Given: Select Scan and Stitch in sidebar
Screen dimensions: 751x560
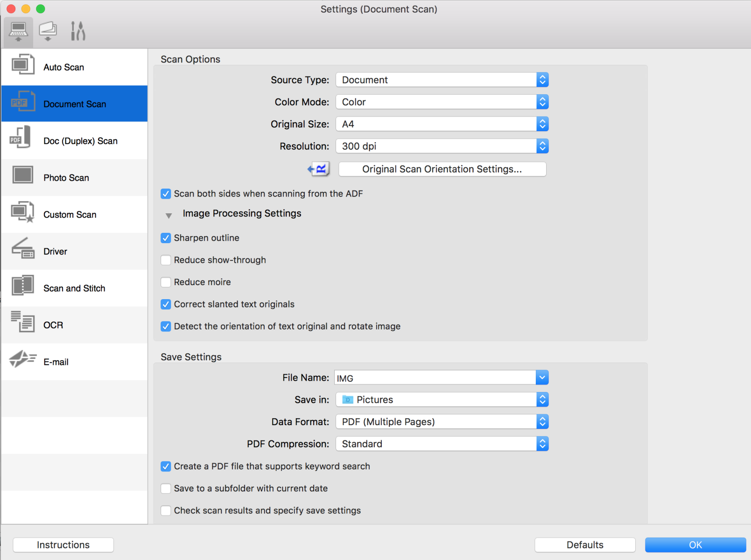Looking at the screenshot, I should [74, 288].
